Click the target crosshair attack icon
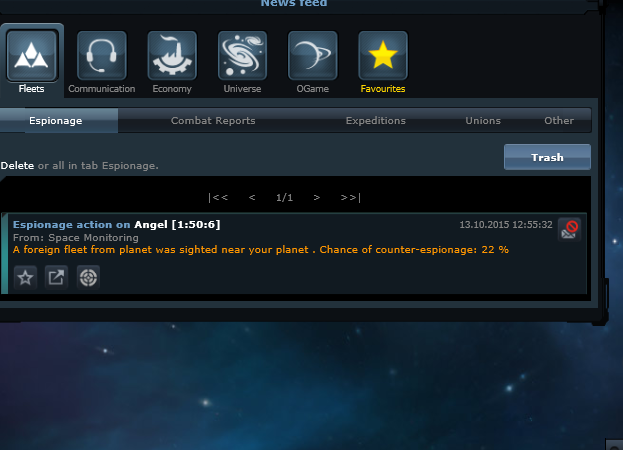This screenshot has width=623, height=450. tap(88, 277)
